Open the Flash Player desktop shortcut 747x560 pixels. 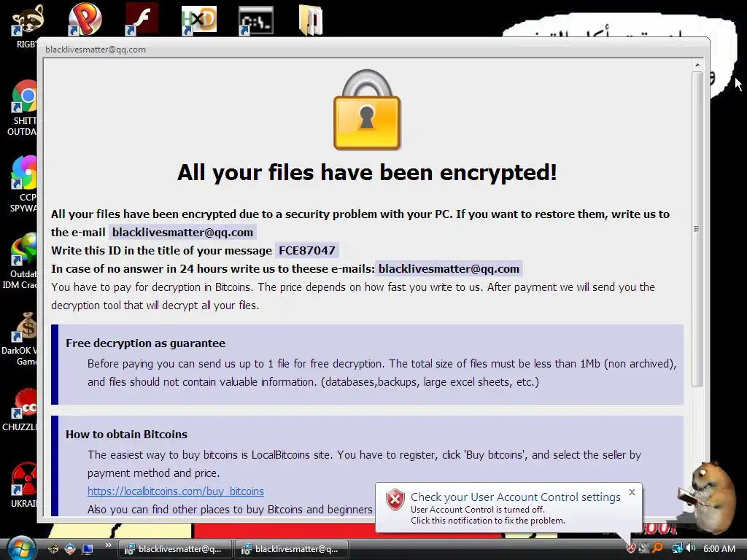pos(142,19)
